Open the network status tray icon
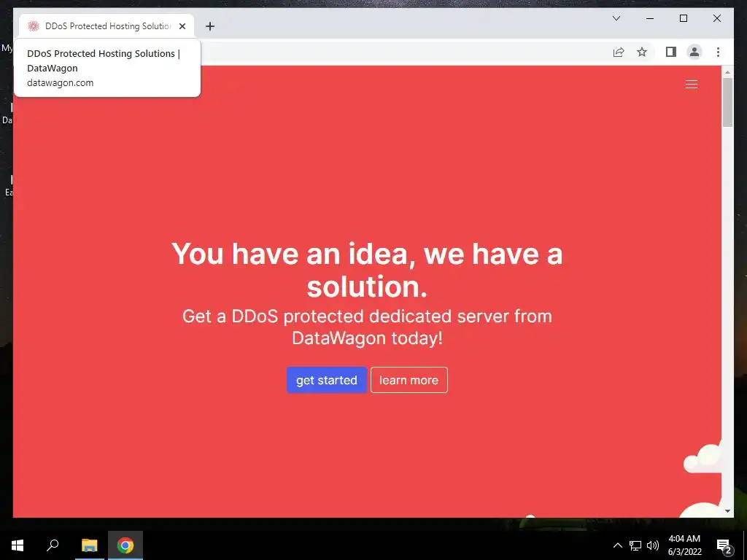Image resolution: width=747 pixels, height=560 pixels. click(x=635, y=545)
